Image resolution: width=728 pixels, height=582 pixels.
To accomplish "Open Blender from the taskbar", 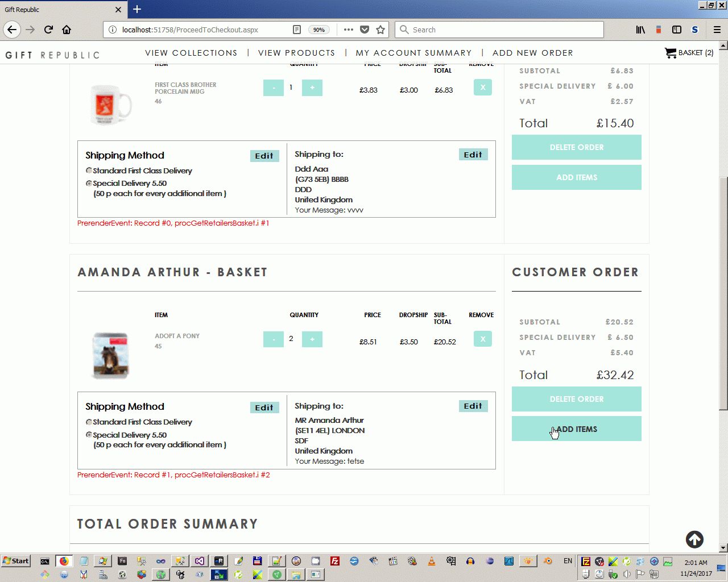I will tap(548, 561).
